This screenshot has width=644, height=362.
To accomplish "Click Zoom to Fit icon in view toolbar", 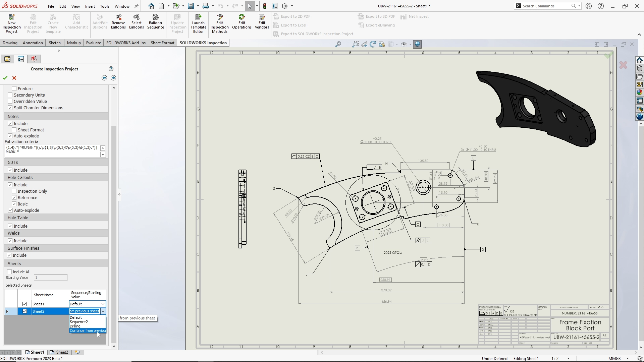I will (x=338, y=44).
